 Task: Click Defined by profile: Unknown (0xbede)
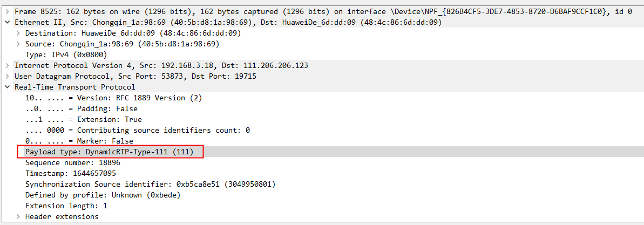[x=103, y=195]
